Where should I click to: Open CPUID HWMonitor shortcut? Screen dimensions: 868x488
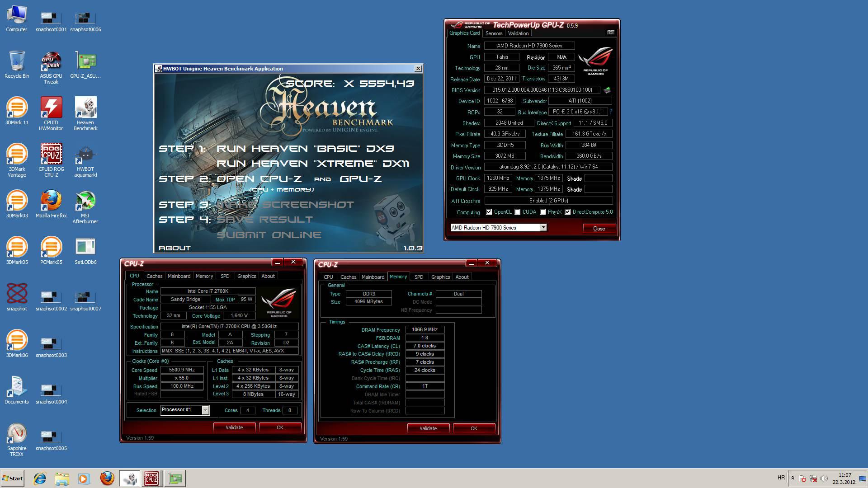51,114
